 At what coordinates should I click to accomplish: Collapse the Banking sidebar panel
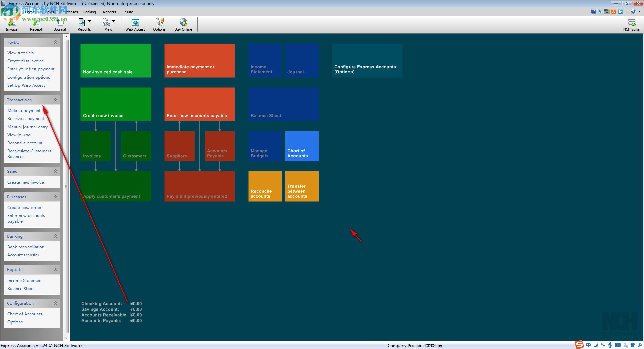tap(55, 236)
